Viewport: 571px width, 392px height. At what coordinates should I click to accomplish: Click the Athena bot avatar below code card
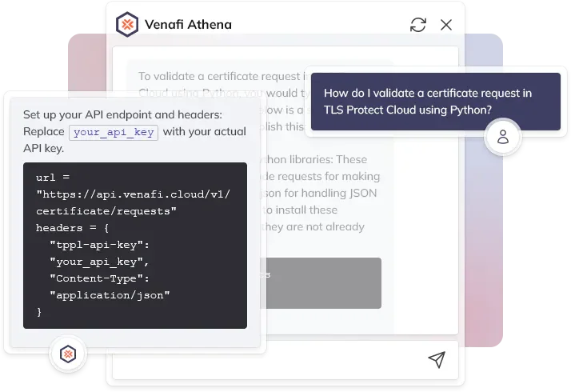pos(68,354)
